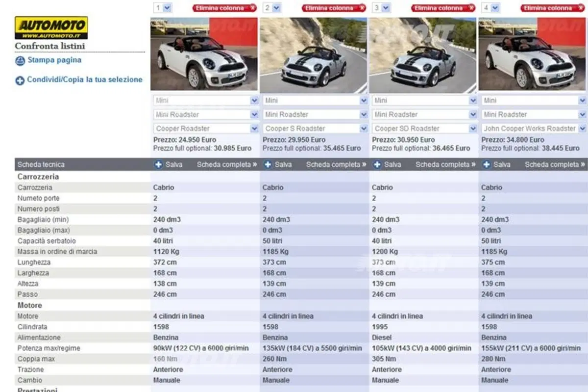
Task: Open the John Cooper Works Roadster dropdown
Action: (534, 129)
